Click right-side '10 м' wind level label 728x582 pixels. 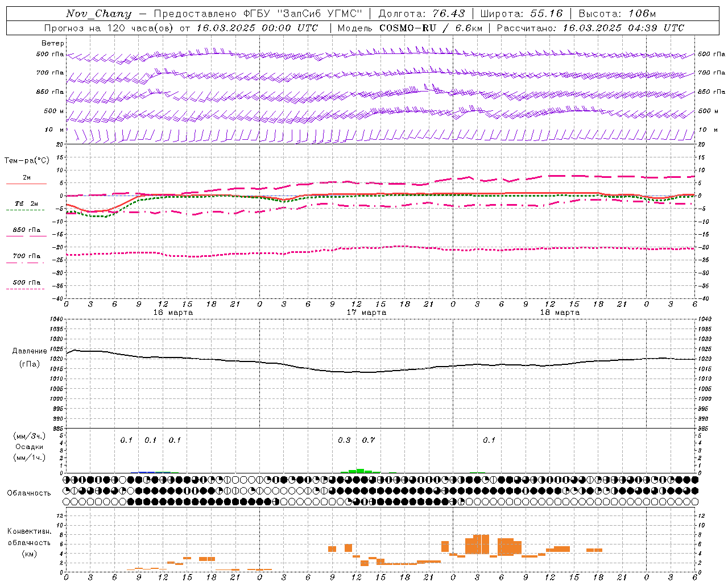[x=708, y=130]
